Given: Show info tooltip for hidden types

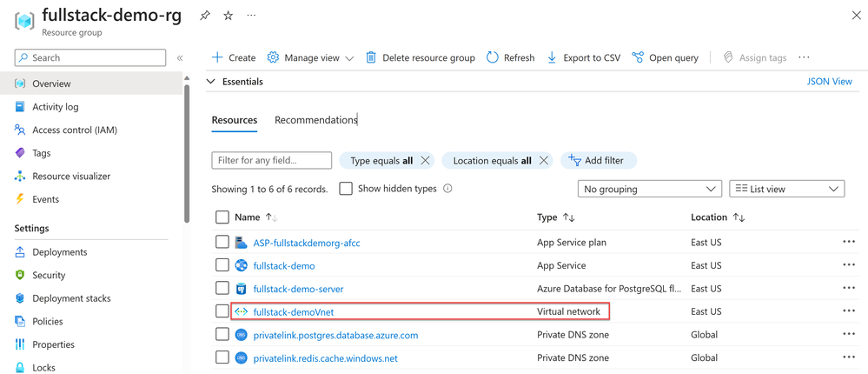Looking at the screenshot, I should point(447,189).
